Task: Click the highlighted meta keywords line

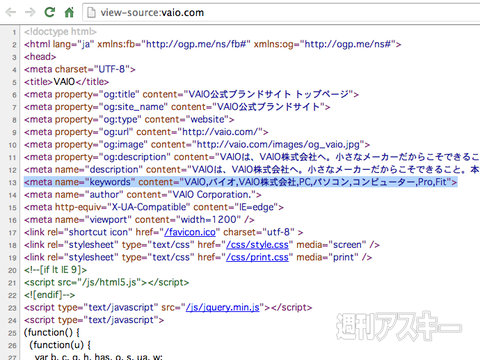Action: (240, 182)
